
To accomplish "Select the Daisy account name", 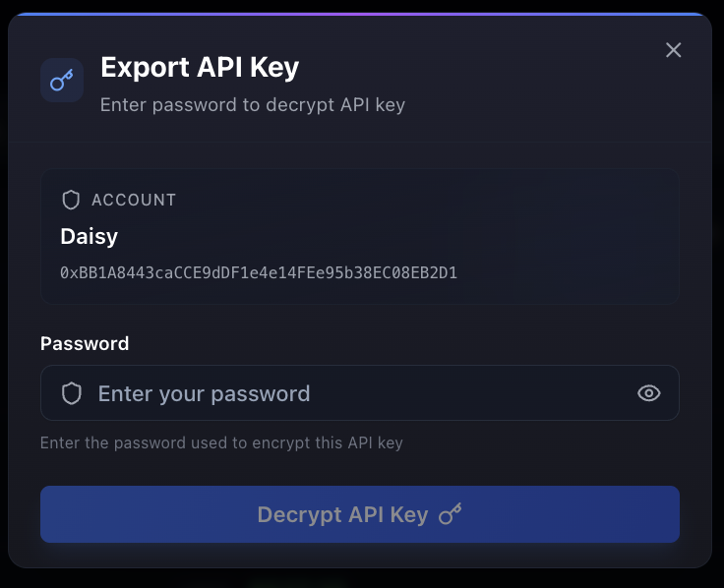I will click(89, 236).
